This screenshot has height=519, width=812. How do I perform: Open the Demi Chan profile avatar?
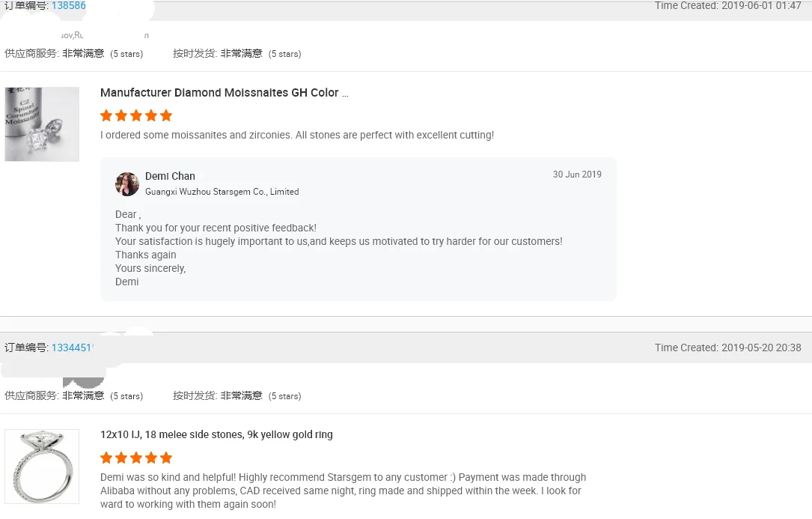point(127,183)
